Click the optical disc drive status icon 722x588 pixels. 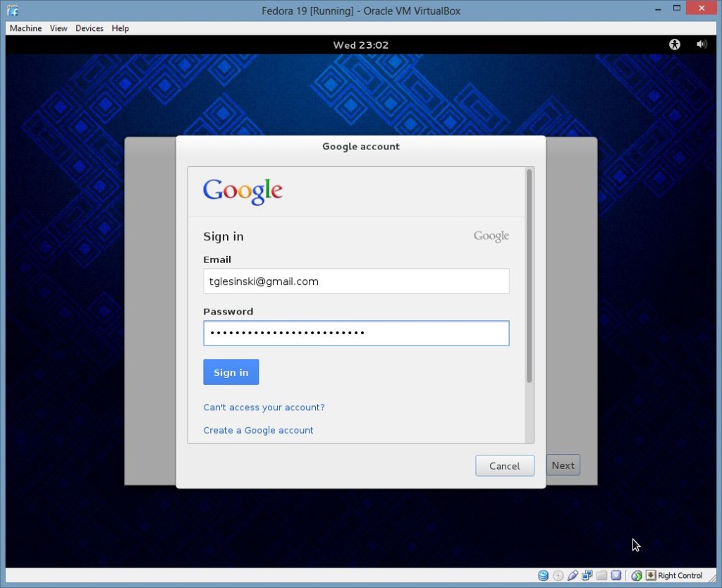(558, 575)
